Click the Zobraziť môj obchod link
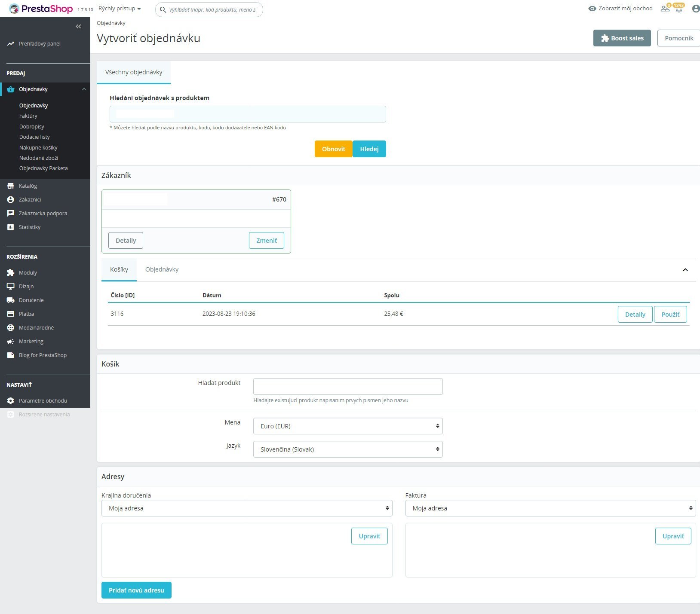This screenshot has height=614, width=700. click(x=625, y=9)
